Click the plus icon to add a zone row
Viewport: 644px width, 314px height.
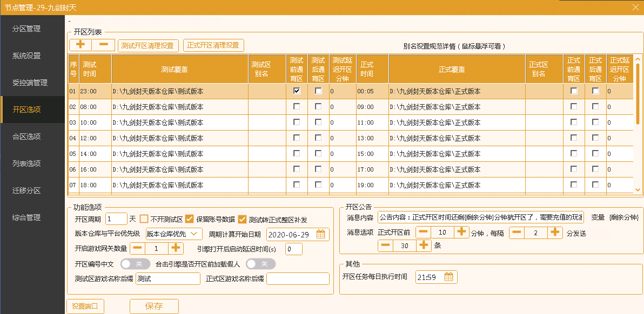click(x=81, y=45)
